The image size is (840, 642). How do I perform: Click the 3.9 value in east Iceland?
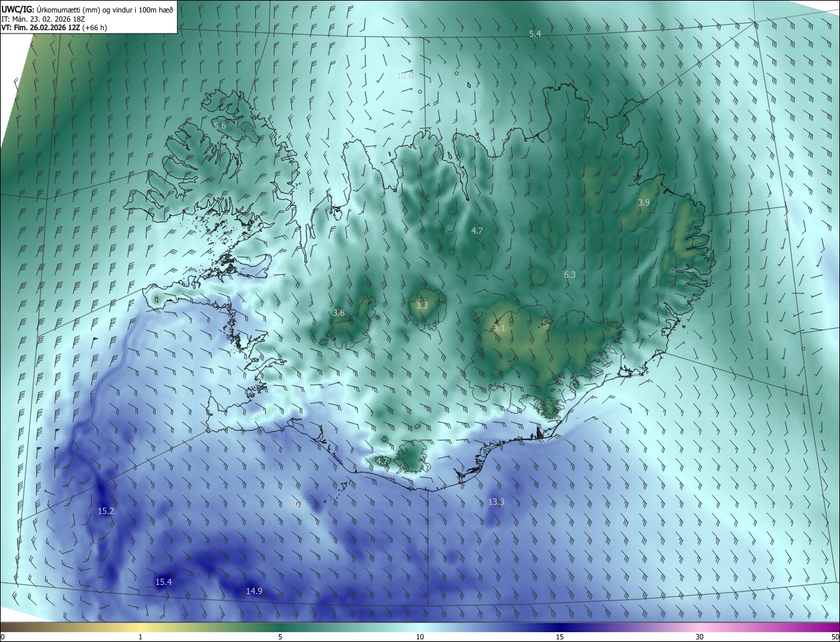[x=644, y=203]
